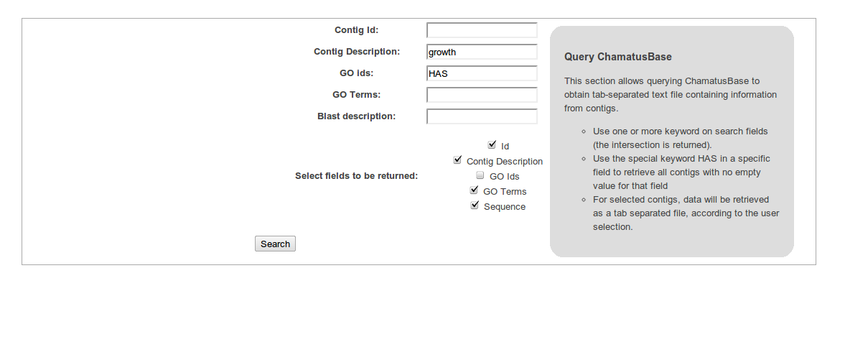
Task: Click the Contig Id input field
Action: click(x=482, y=30)
